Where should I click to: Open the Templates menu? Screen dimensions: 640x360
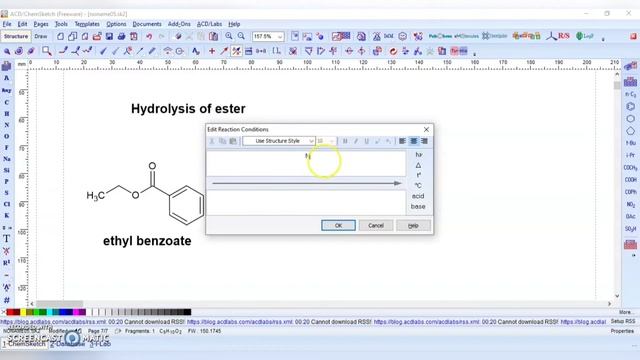[x=87, y=24]
